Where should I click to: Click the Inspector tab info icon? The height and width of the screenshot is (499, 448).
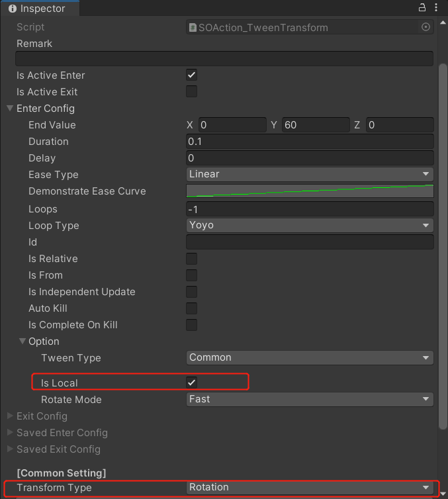tap(13, 9)
